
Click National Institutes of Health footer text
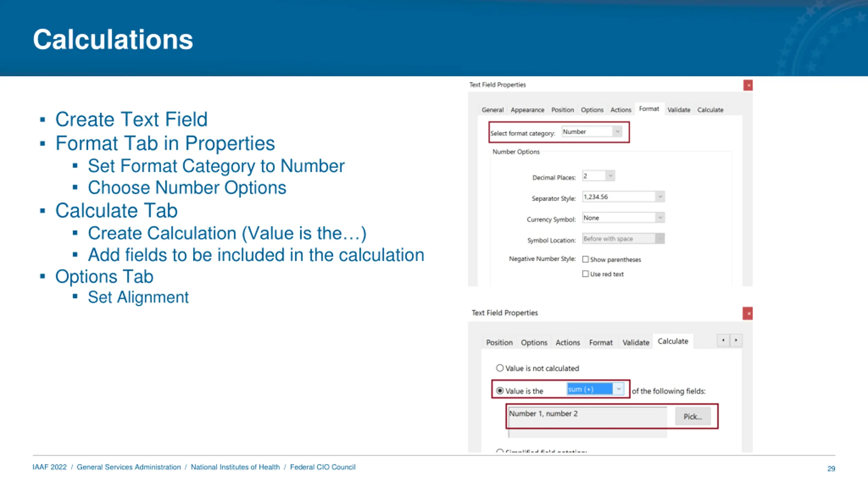[235, 467]
